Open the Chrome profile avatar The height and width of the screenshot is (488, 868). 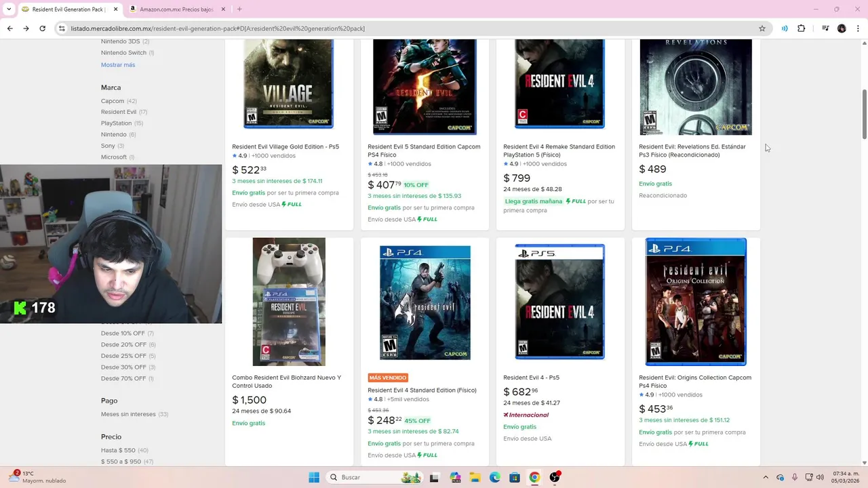pos(842,28)
